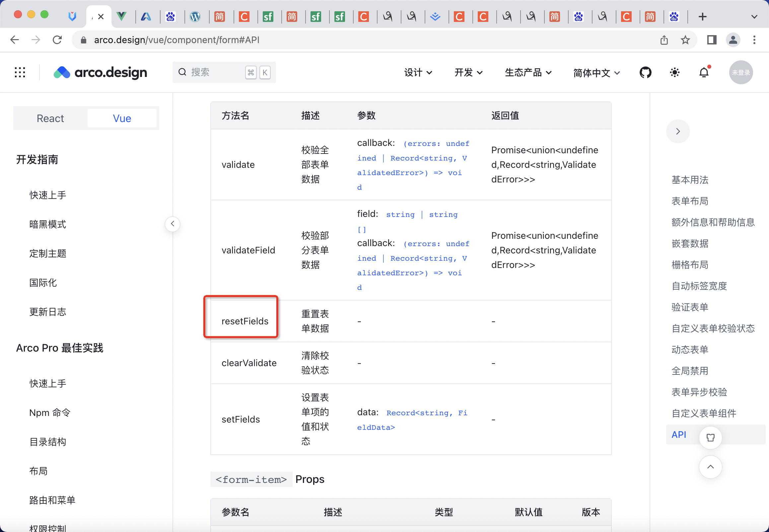Click the floating T-shirt theme button
Image resolution: width=769 pixels, height=532 pixels.
pos(710,437)
